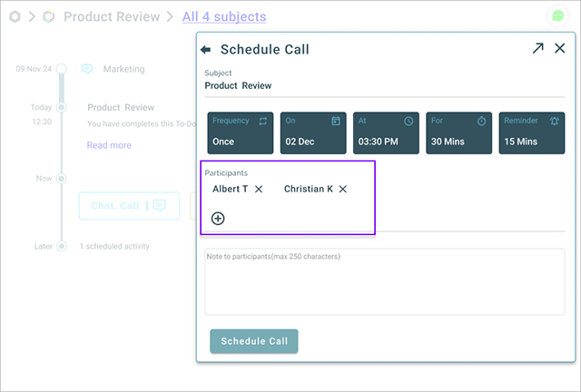Select the Now marker on the timeline
581x392 pixels.
click(62, 179)
